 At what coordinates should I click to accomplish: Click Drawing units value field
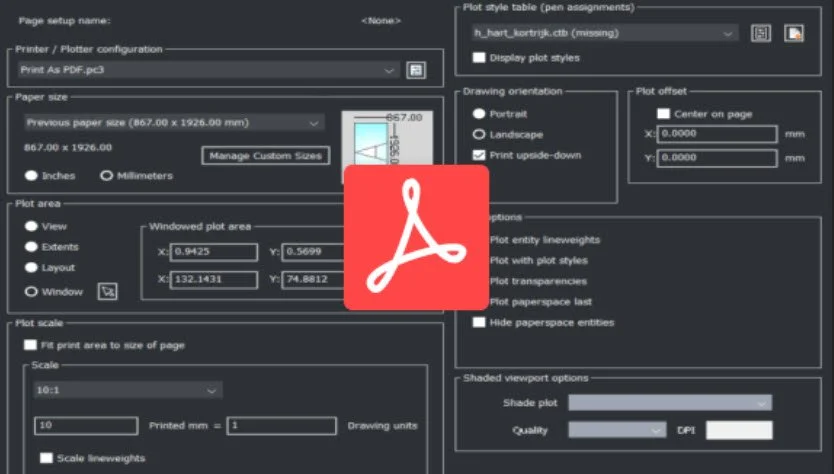(x=281, y=426)
